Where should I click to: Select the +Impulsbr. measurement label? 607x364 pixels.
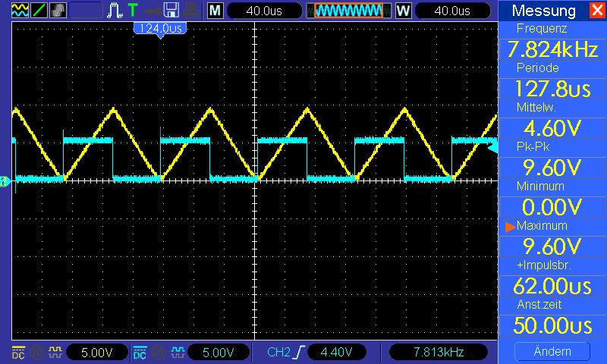pos(544,265)
